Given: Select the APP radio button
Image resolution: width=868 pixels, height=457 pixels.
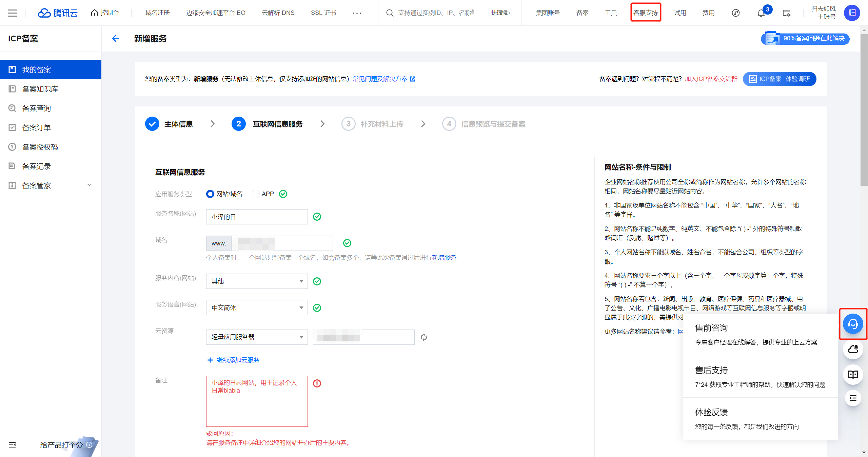Looking at the screenshot, I should pos(256,194).
